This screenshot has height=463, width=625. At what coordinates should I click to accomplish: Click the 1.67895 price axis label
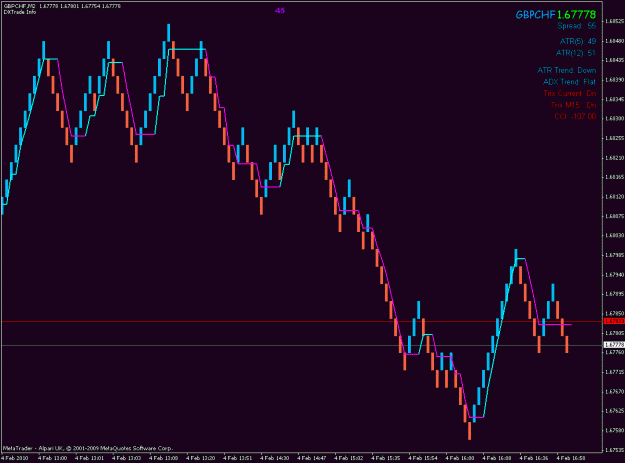[x=614, y=294]
